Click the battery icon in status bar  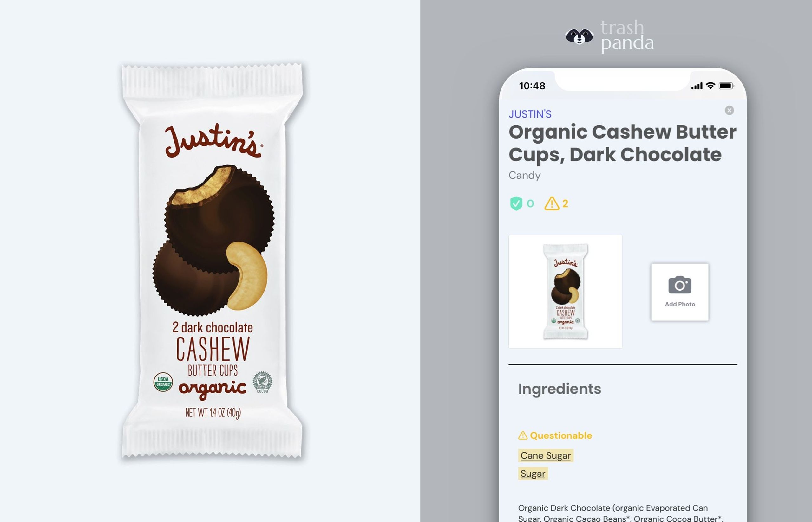[727, 86]
